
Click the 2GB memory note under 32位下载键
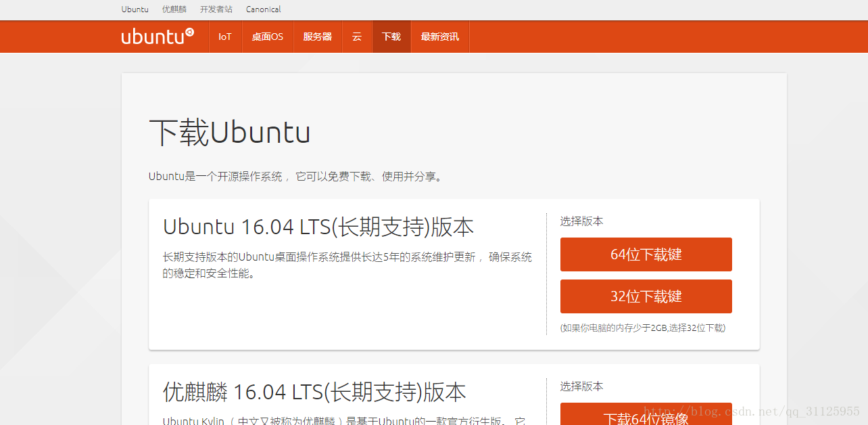642,328
